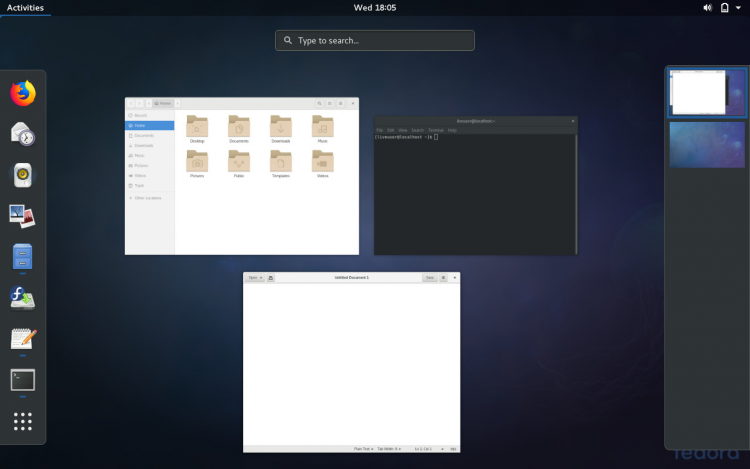Open the clock Wed 18:05 calendar

click(375, 7)
